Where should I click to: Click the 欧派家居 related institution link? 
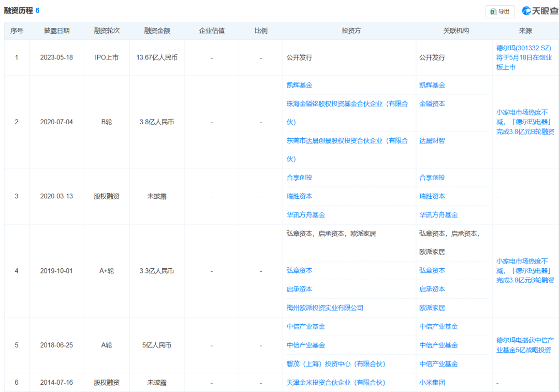[433, 308]
